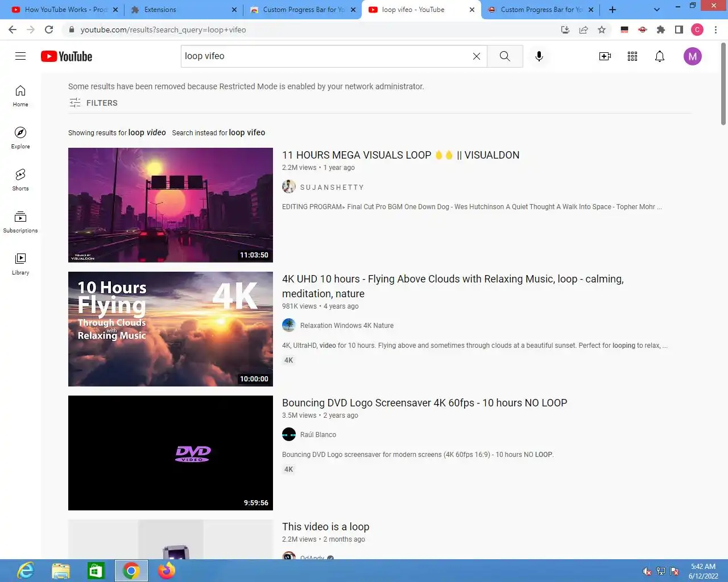
Task: Click the muted volume tray icon
Action: [647, 571]
